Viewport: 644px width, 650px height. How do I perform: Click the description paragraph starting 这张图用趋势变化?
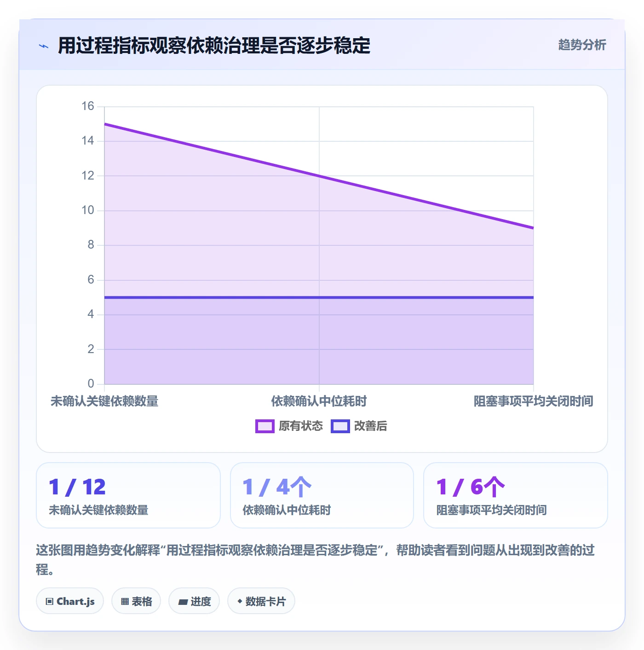coord(316,559)
